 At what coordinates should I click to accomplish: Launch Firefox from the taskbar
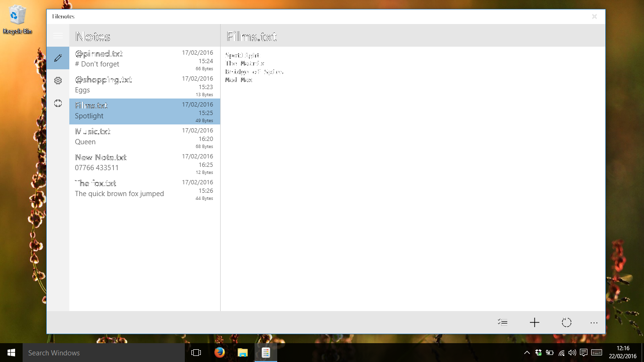[219, 353]
